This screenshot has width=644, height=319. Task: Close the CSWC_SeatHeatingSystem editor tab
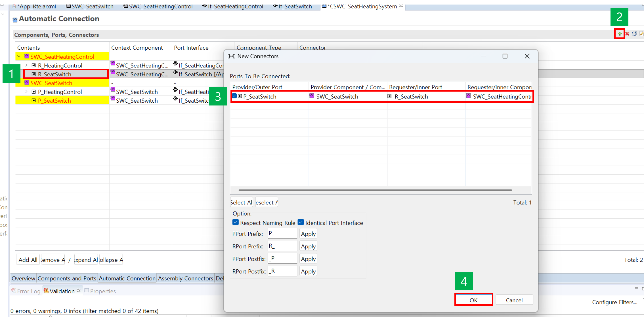[x=401, y=6]
